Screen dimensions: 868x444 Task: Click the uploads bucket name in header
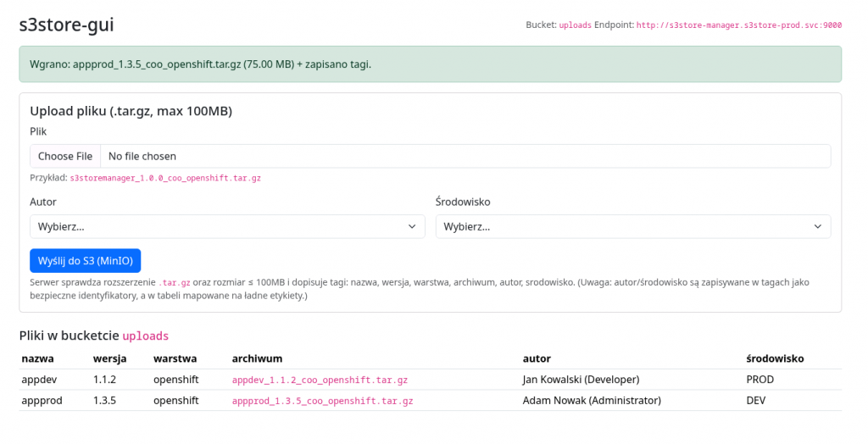tap(576, 25)
